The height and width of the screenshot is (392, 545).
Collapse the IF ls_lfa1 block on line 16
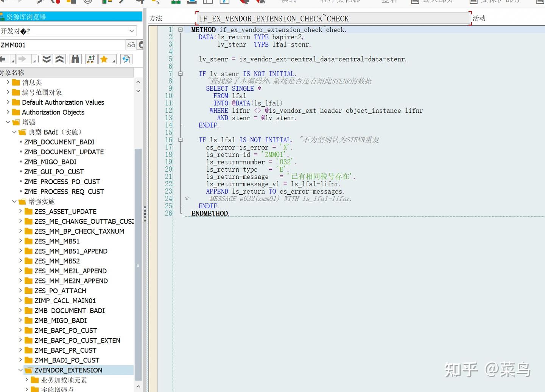point(181,140)
